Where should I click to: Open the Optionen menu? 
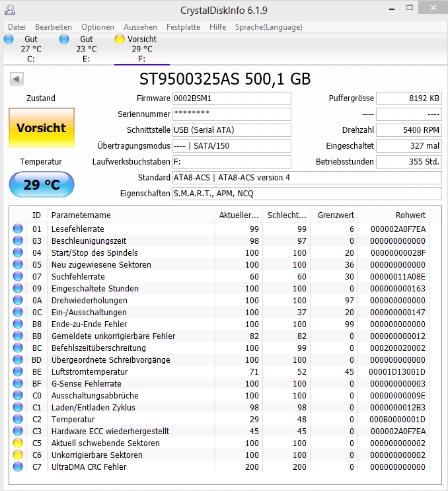[x=98, y=27]
